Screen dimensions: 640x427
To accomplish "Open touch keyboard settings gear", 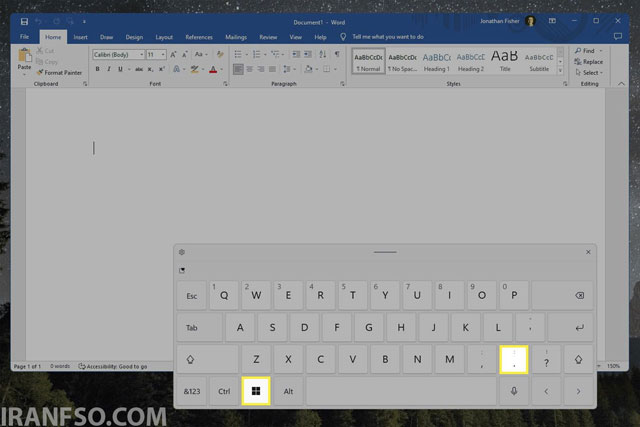I will tap(182, 252).
